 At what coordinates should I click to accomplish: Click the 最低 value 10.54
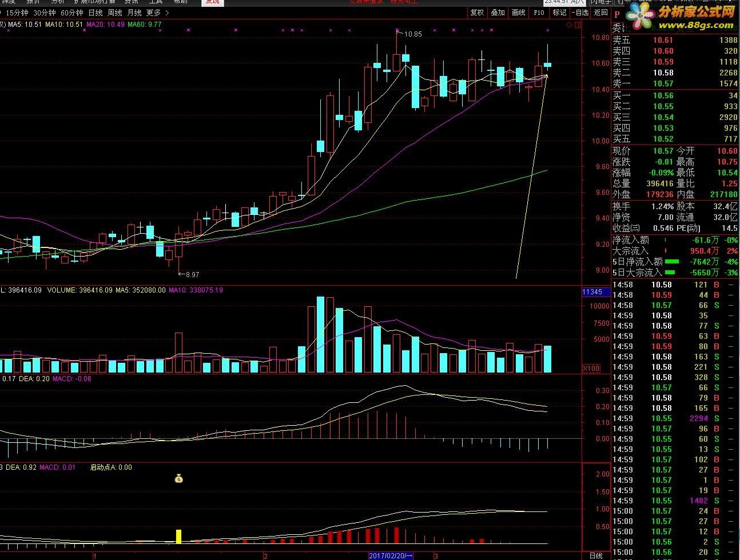[727, 173]
